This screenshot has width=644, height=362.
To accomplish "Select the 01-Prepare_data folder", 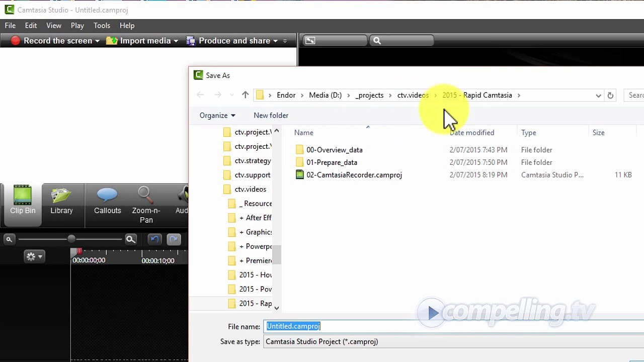I will pos(332,162).
